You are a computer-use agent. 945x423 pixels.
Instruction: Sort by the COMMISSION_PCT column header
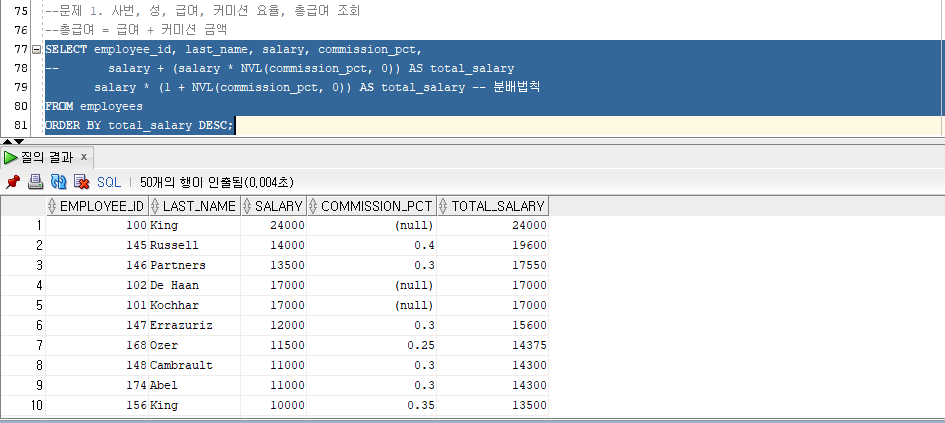pyautogui.click(x=371, y=206)
